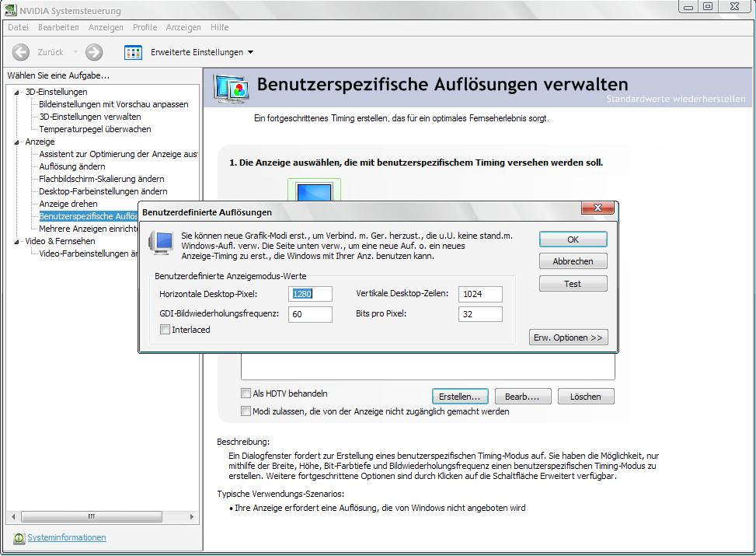Click Horizontale Desktop-Pixel input field
756x556 pixels.
point(311,294)
